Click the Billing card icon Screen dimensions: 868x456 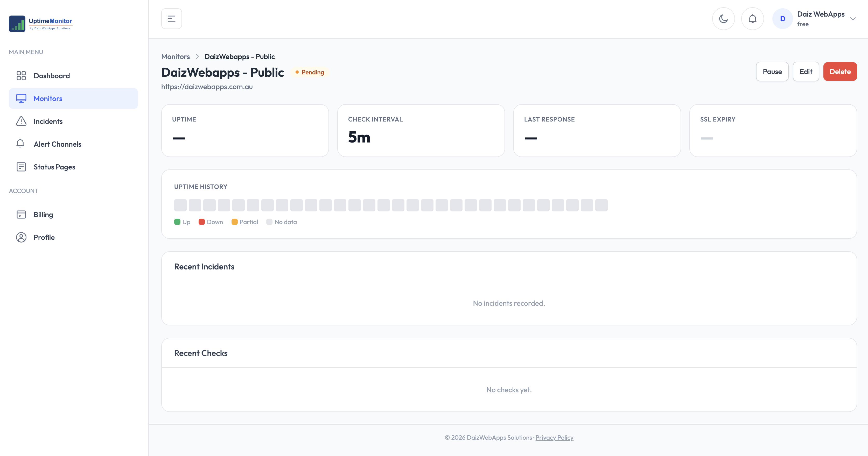pyautogui.click(x=21, y=215)
